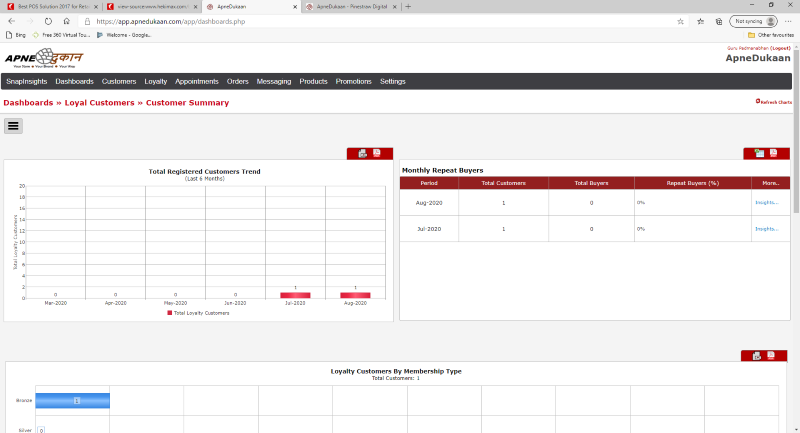Open Insights link for Aug-2020 row
Image resolution: width=800 pixels, height=433 pixels.
(766, 202)
